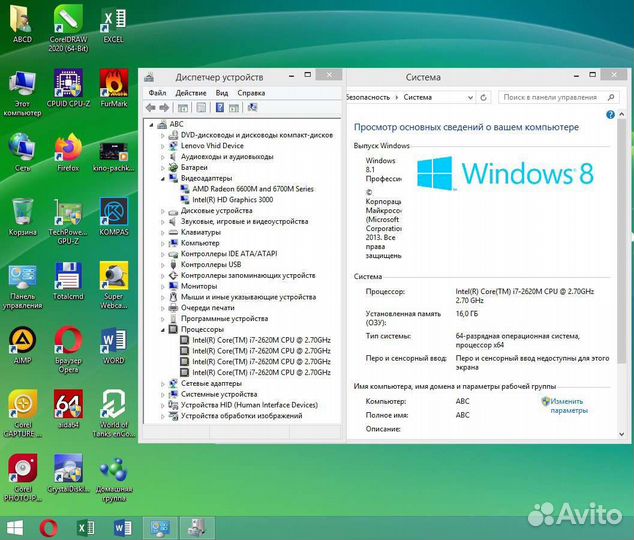Click the scroll down arrow in Система window
The width and height of the screenshot is (634, 540).
click(x=621, y=434)
